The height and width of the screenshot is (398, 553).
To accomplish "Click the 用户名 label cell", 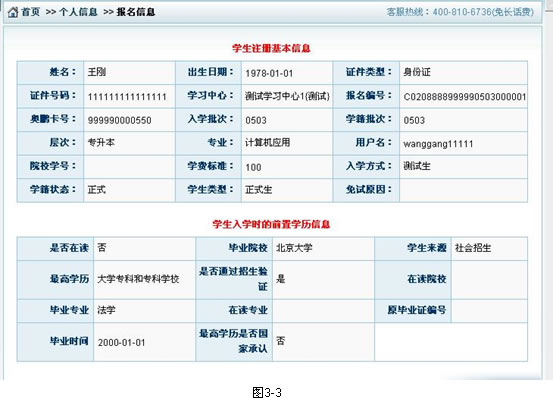I will tap(366, 143).
